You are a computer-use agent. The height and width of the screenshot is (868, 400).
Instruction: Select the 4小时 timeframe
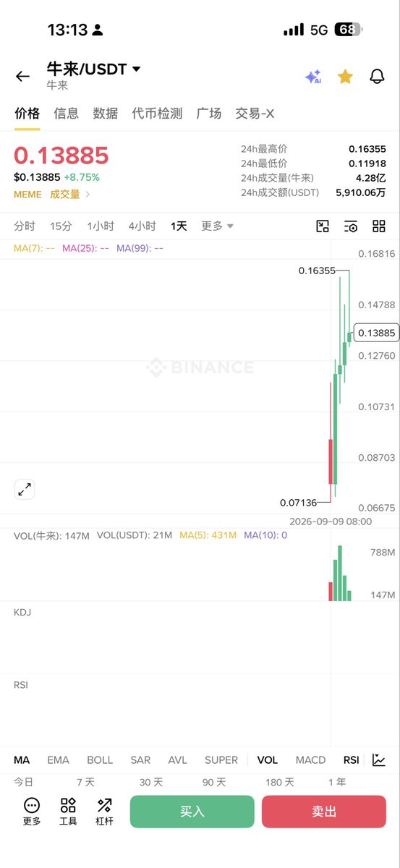pos(142,226)
